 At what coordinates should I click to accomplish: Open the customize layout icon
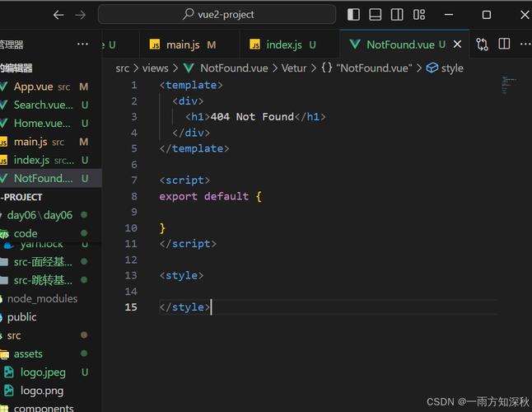(x=419, y=15)
